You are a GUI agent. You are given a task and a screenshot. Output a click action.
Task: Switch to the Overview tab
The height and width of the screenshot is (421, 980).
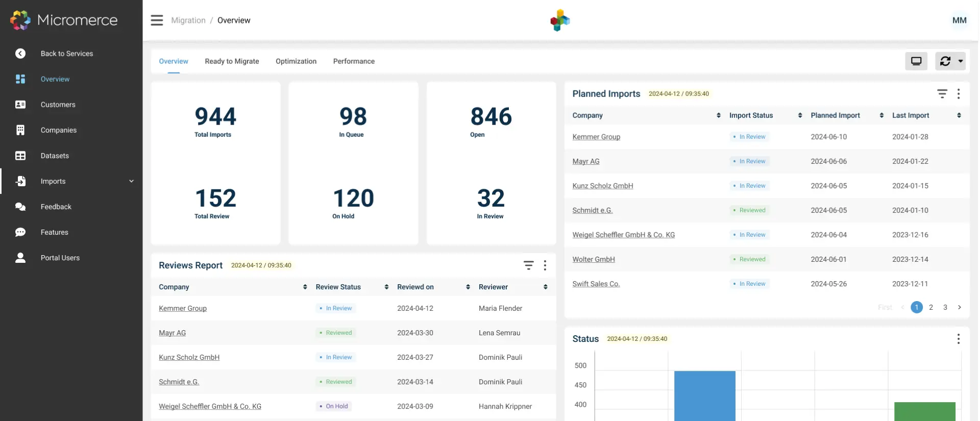click(174, 61)
